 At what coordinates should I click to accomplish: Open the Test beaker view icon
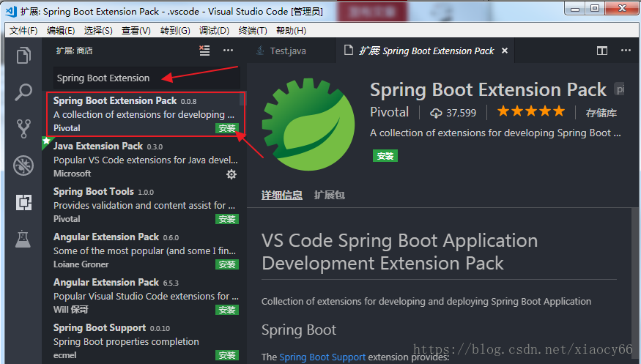(x=23, y=239)
